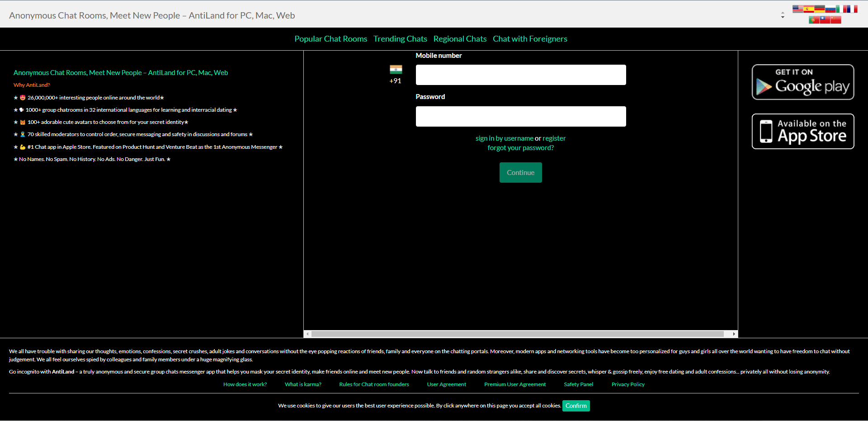The height and width of the screenshot is (421, 868).
Task: Open Available on the App Store badge
Action: point(803,131)
